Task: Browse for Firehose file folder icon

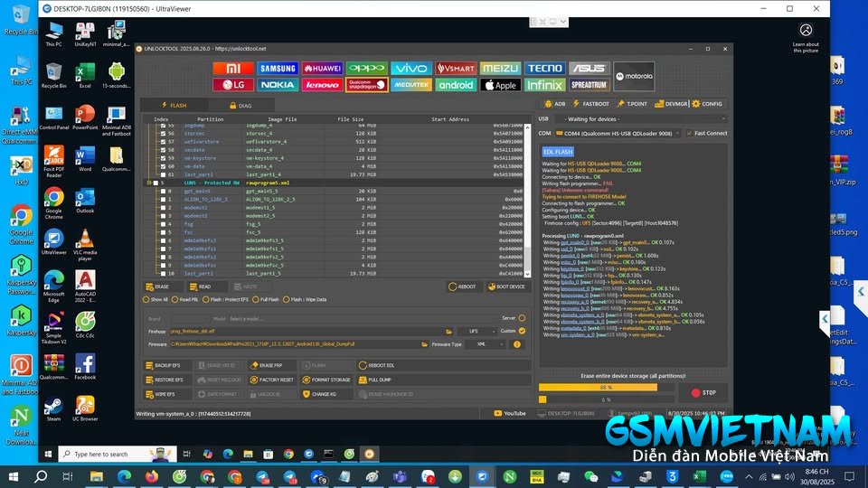Action: [x=449, y=332]
